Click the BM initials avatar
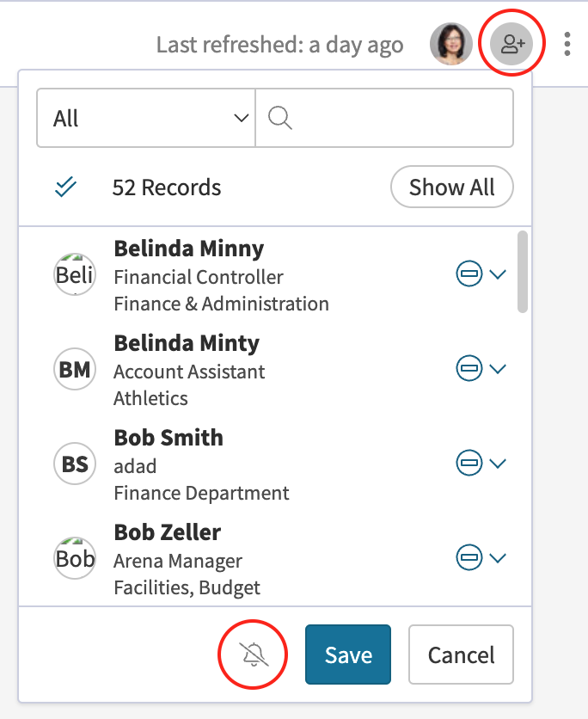Image resolution: width=588 pixels, height=719 pixels. (x=75, y=369)
